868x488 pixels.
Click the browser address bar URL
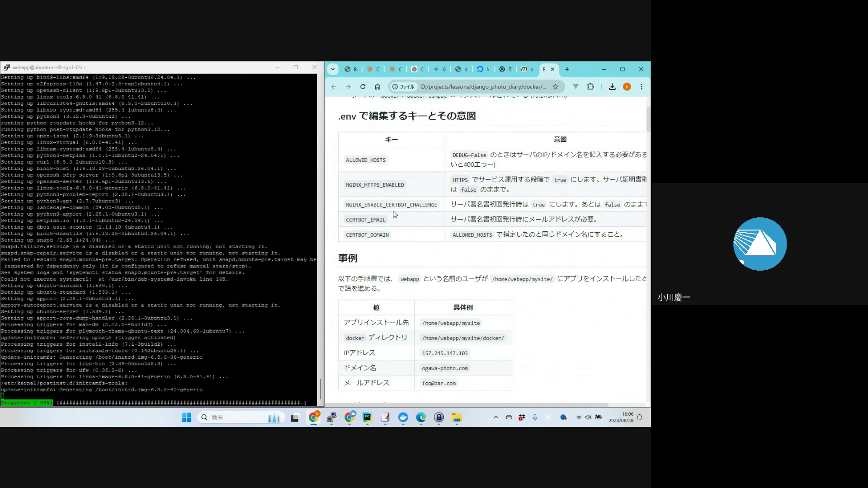coord(483,87)
